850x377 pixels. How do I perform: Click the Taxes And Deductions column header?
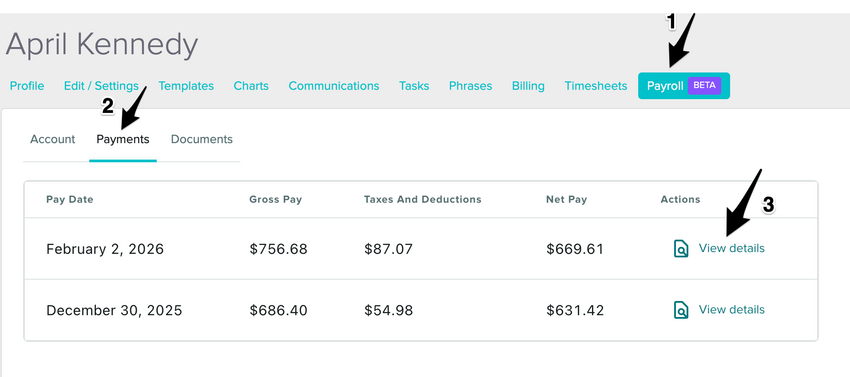point(423,200)
